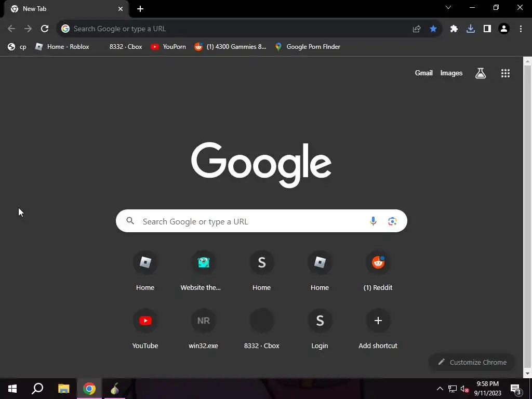Open Search Labs flask icon

[x=481, y=73]
